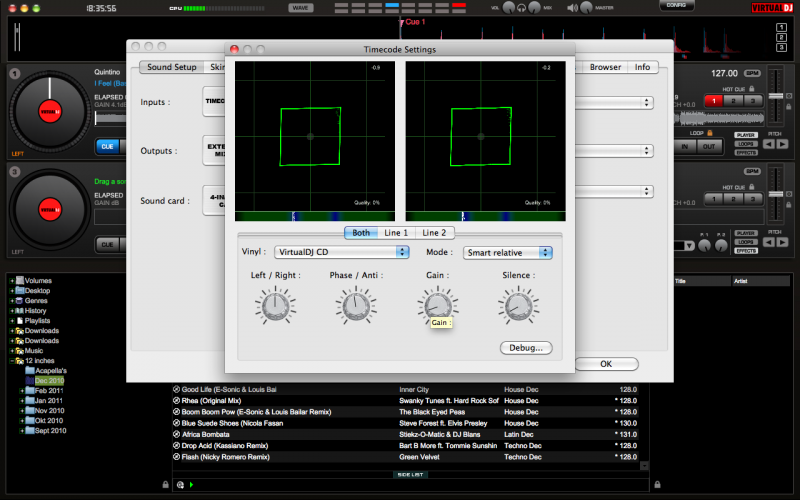Click the History book icon
The height and width of the screenshot is (500, 800).
click(x=20, y=310)
